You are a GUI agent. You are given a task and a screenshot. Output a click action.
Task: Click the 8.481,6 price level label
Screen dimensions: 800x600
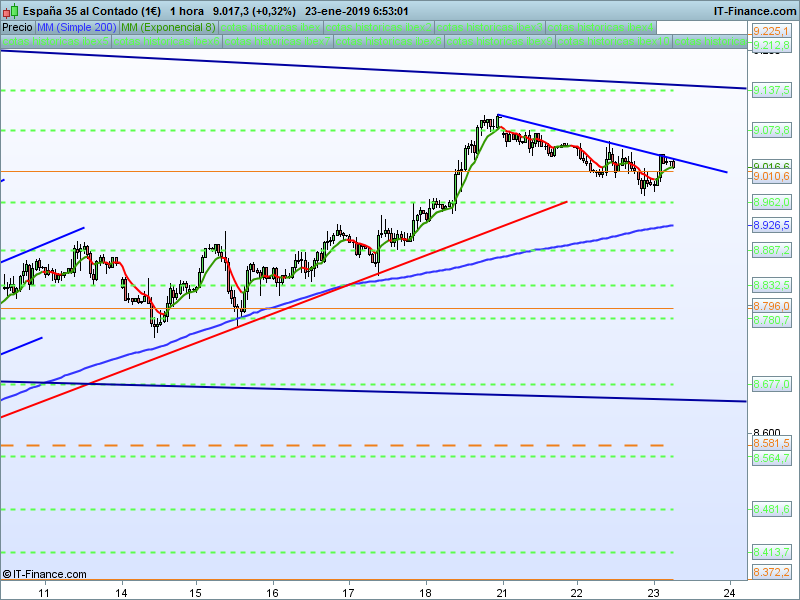pyautogui.click(x=771, y=509)
